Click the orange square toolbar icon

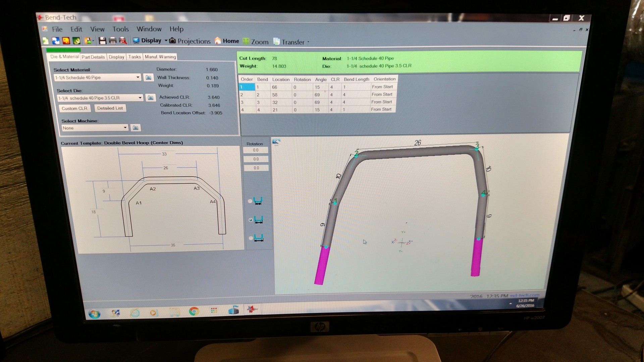pos(66,41)
